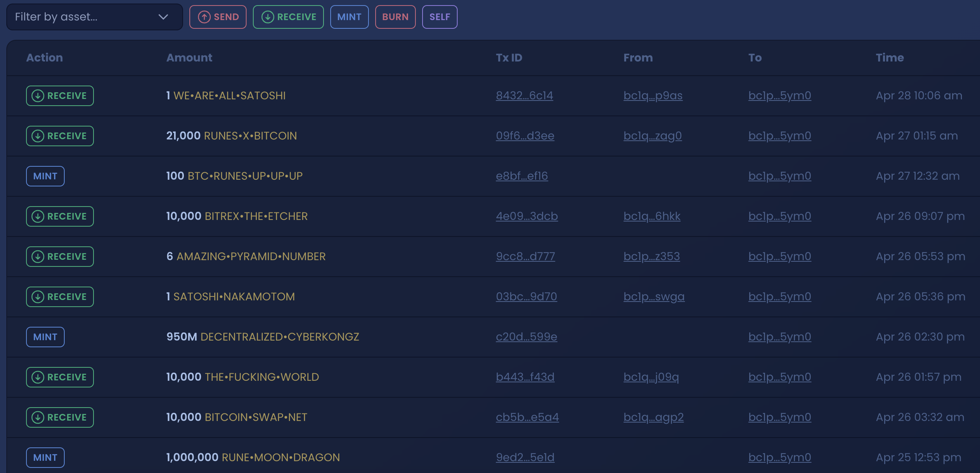
Task: Click the Action column header
Action: pyautogui.click(x=45, y=58)
